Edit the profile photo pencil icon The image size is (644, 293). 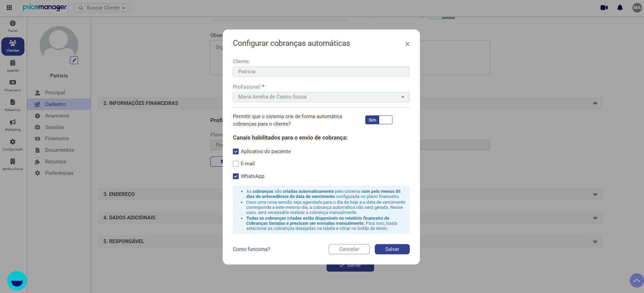pos(74,60)
